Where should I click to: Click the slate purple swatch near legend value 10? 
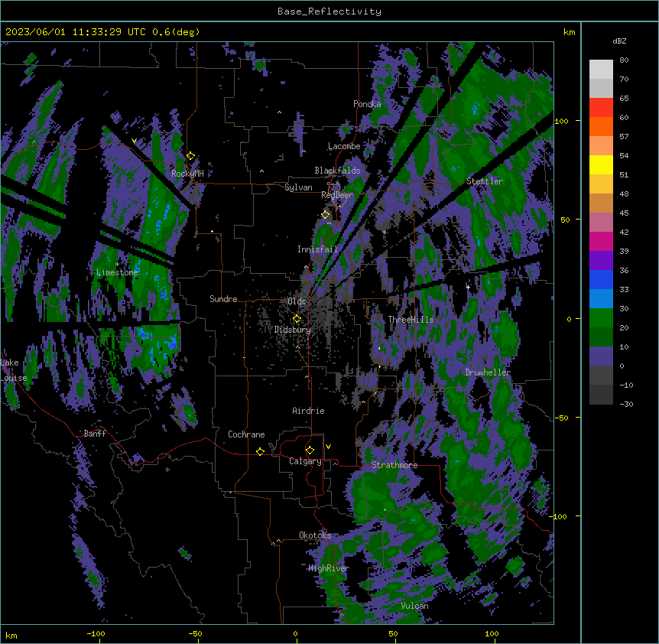tap(601, 356)
